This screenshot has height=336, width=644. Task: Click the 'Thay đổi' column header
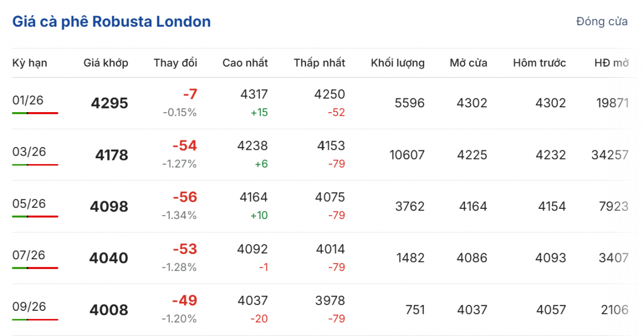pos(175,63)
